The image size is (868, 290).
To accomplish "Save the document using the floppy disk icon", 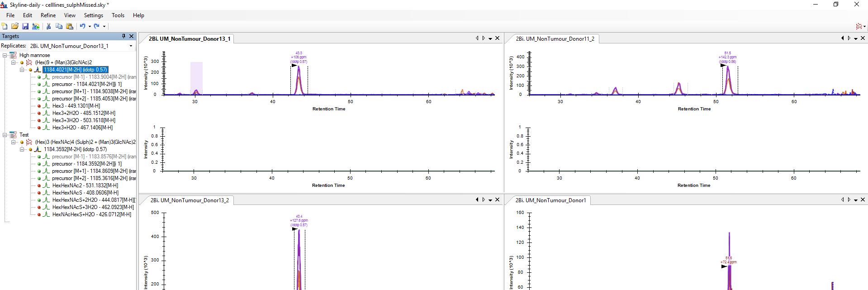I will click(x=25, y=26).
